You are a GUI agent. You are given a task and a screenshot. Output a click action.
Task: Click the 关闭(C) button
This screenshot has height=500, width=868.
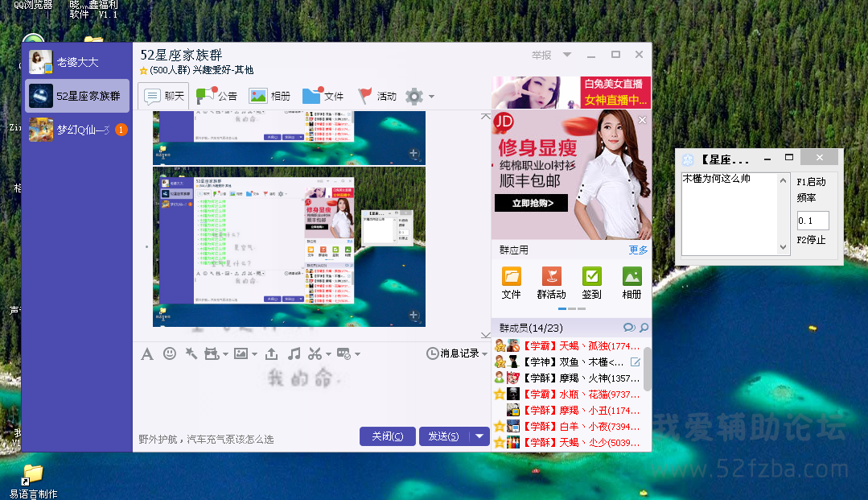click(x=387, y=436)
